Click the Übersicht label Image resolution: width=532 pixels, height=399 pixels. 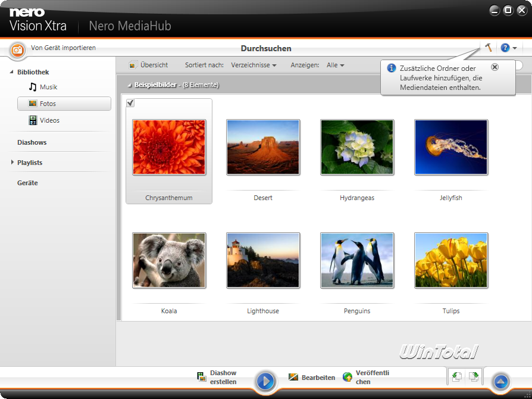click(x=154, y=65)
